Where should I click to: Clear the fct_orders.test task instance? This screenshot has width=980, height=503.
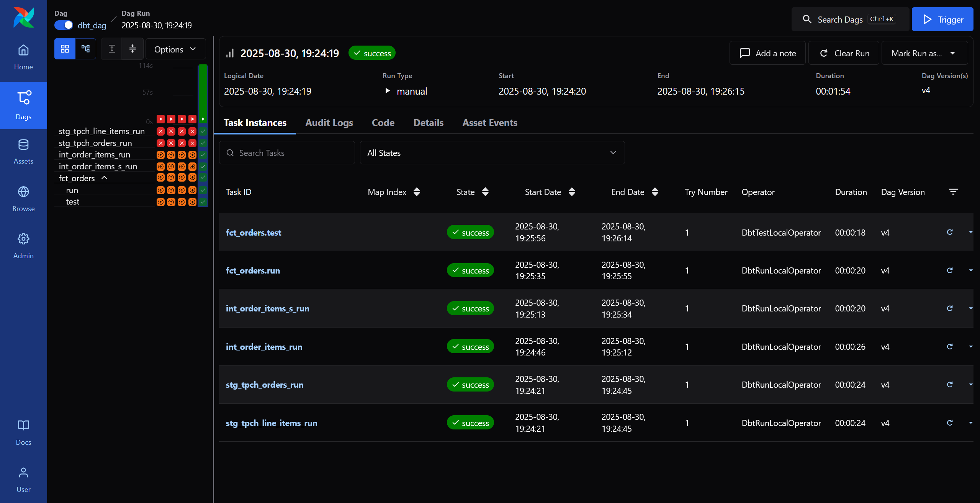pyautogui.click(x=950, y=232)
